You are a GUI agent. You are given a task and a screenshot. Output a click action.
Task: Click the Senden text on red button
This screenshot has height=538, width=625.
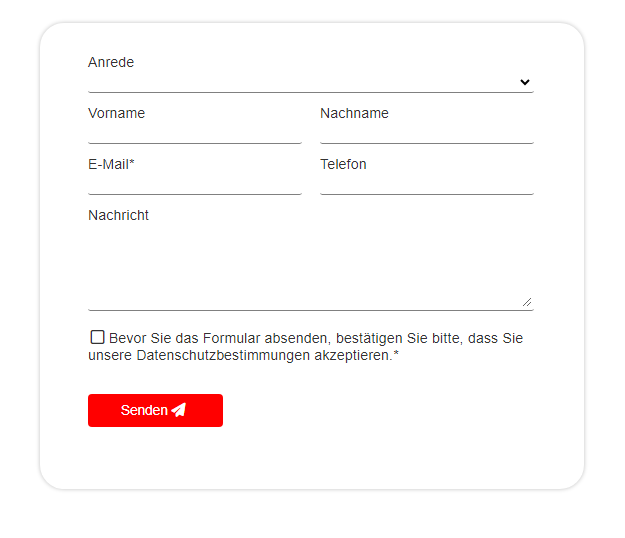[x=144, y=410]
